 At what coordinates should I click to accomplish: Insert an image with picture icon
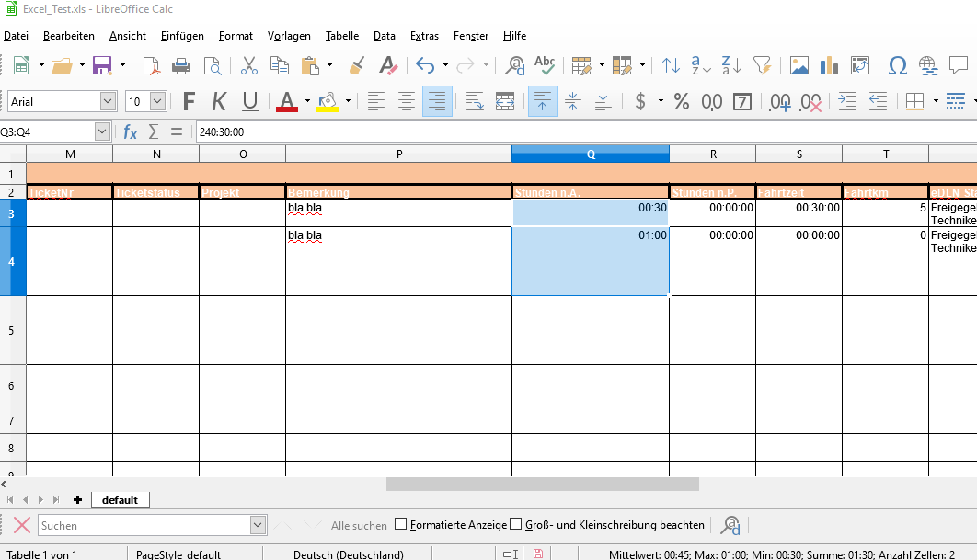[x=799, y=65]
